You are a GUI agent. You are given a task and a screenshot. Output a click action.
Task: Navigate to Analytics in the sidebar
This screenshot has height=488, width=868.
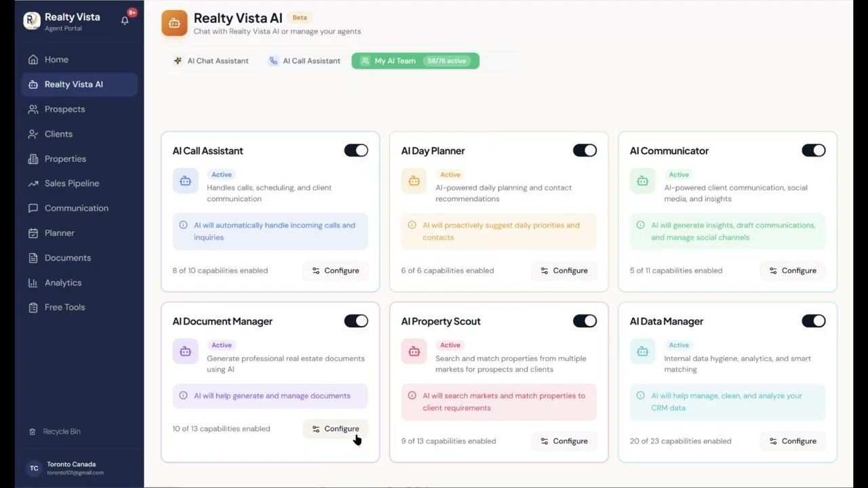79,283
